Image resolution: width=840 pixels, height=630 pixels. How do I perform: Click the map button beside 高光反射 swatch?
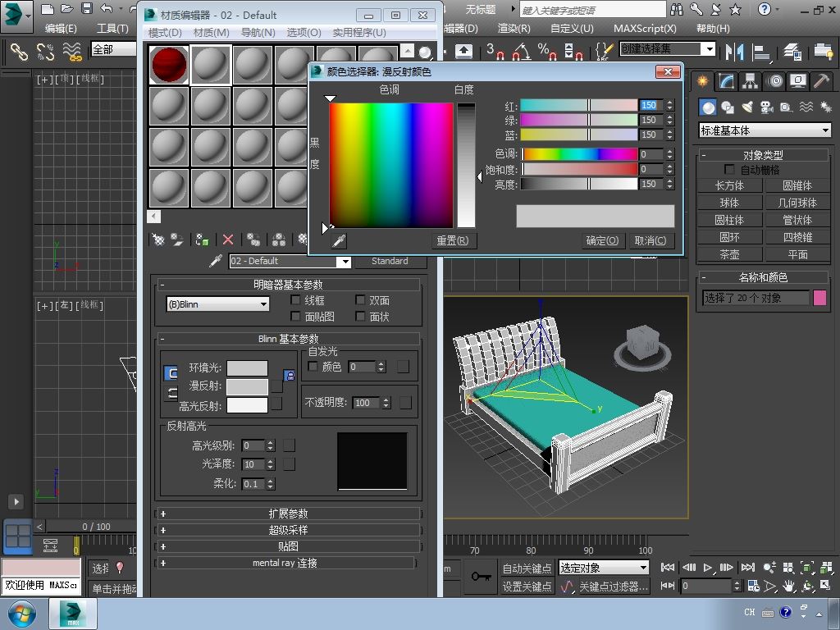[277, 404]
